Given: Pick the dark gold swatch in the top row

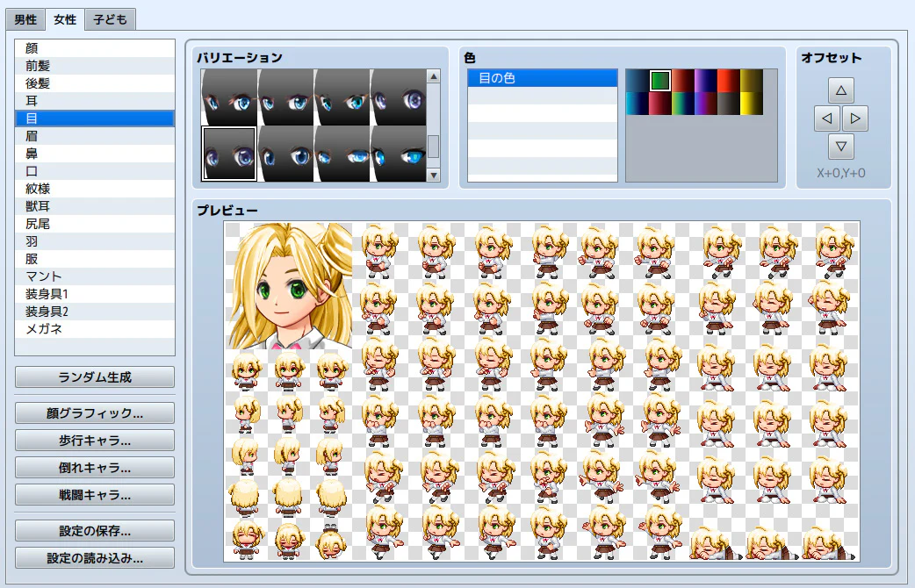Looking at the screenshot, I should coord(751,81).
